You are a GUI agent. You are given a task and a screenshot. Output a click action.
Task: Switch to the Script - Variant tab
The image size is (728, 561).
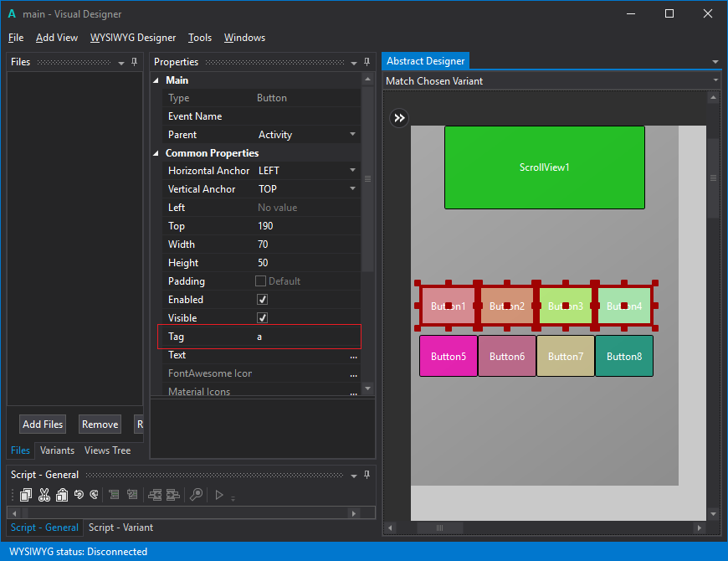(120, 528)
